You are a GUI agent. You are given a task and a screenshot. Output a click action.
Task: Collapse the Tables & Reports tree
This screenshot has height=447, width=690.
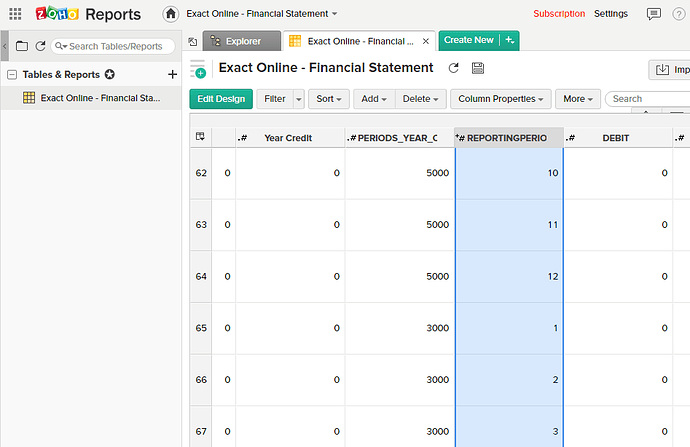(x=12, y=75)
